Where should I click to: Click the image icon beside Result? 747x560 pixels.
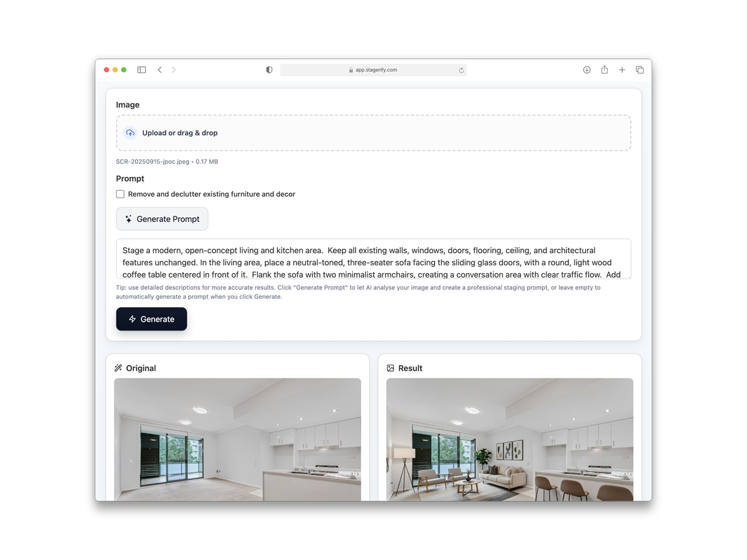click(x=390, y=368)
